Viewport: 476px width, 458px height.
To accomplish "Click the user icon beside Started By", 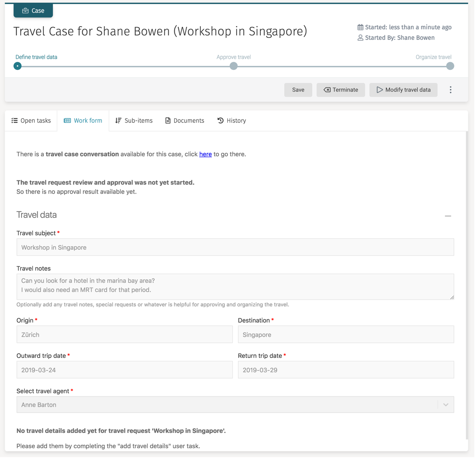I will coord(360,38).
